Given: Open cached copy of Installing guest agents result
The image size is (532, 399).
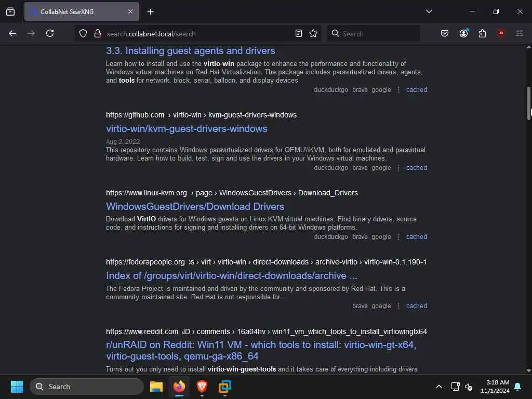Looking at the screenshot, I should pos(417,90).
